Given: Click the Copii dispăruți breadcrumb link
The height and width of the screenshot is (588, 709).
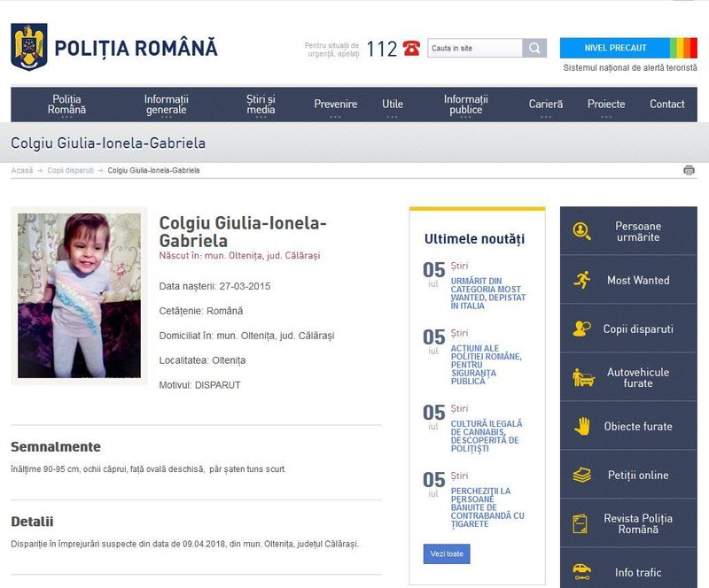Looking at the screenshot, I should (x=70, y=170).
